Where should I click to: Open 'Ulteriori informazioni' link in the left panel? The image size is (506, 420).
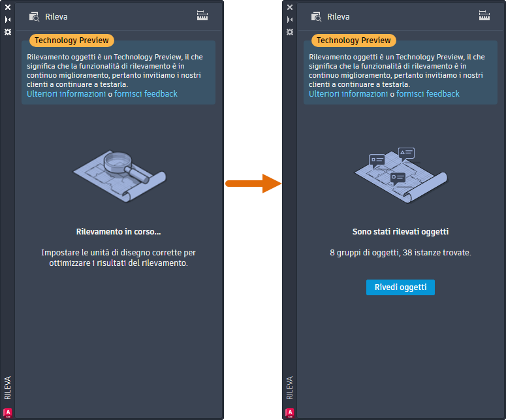66,94
